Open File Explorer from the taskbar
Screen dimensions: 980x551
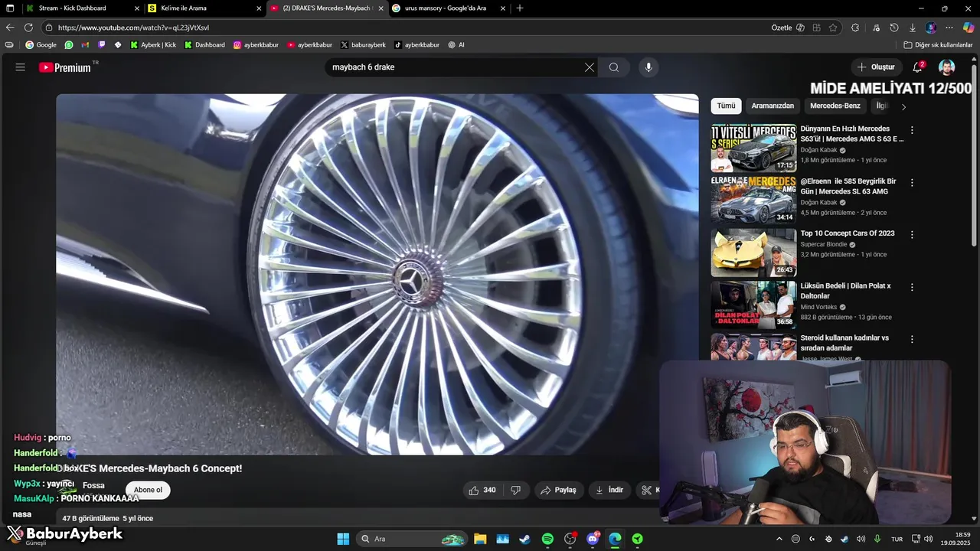(480, 539)
